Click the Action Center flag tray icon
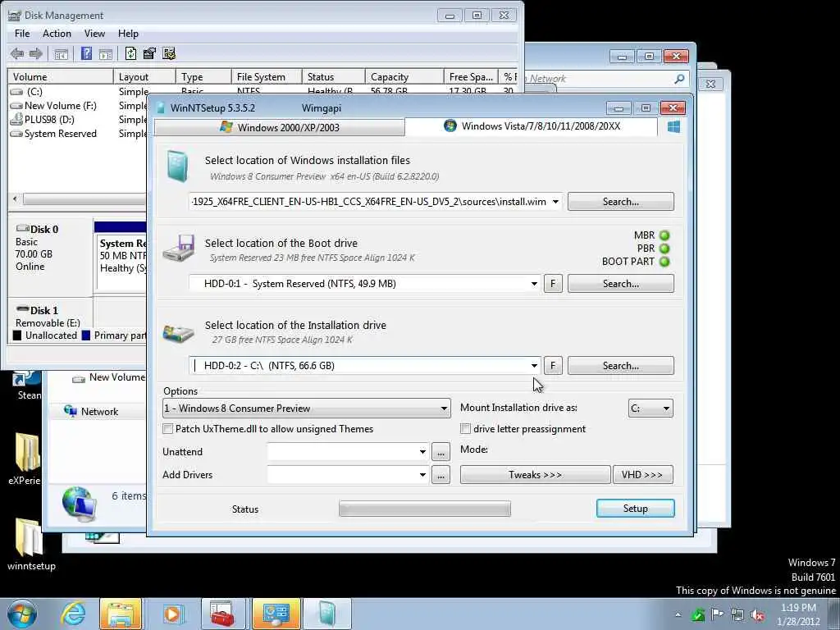 pos(717,614)
